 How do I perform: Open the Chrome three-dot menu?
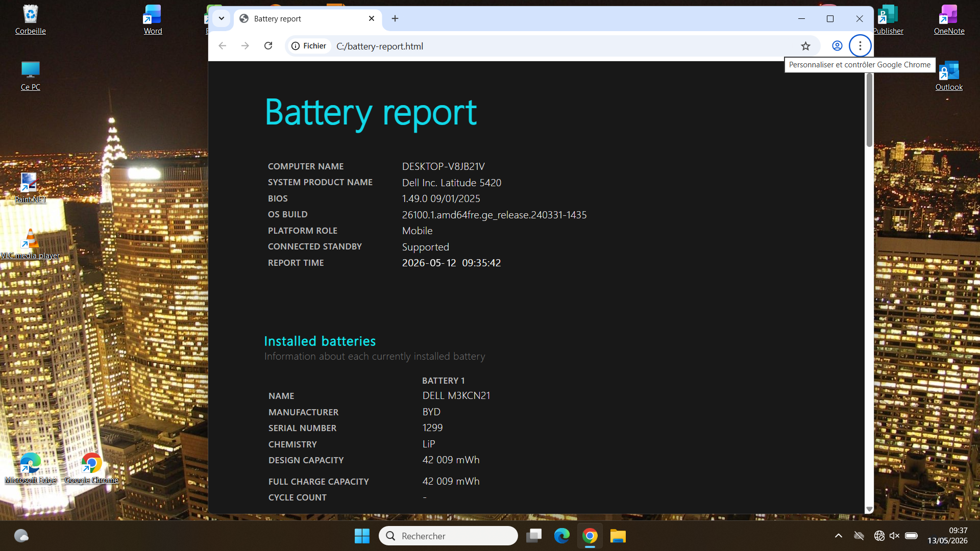860,46
